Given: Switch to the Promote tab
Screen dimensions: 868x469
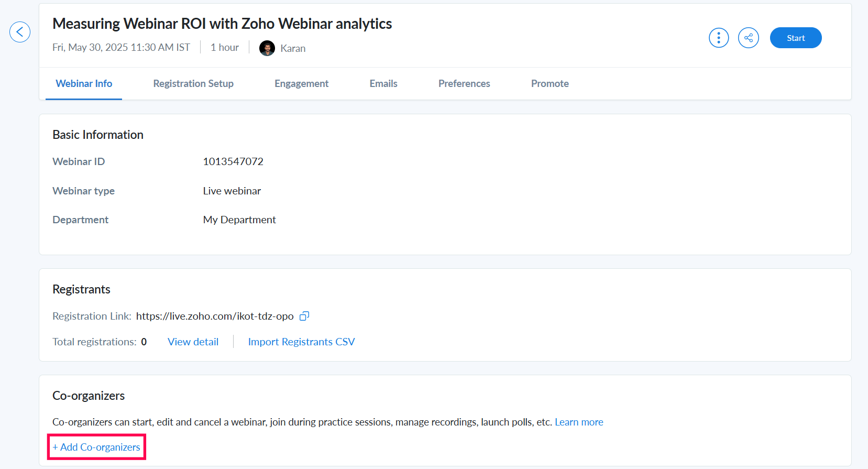Looking at the screenshot, I should 550,83.
